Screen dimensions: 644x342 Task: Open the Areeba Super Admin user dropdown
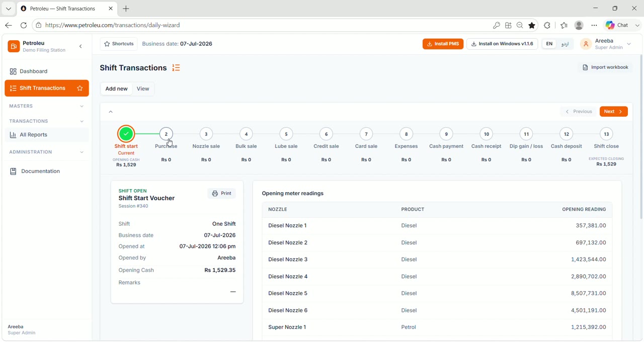tap(606, 44)
